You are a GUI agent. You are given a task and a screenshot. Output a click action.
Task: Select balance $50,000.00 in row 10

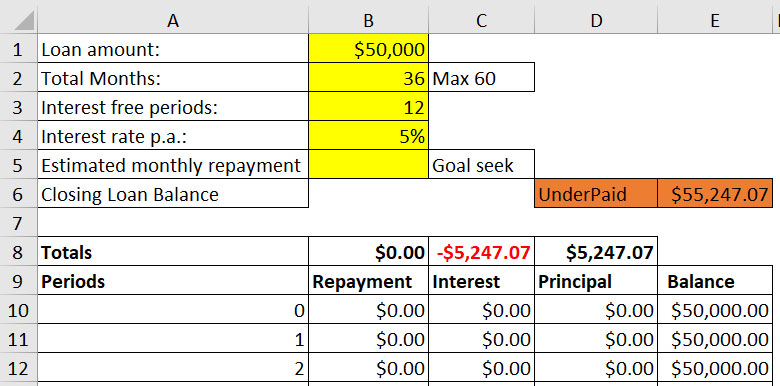click(715, 309)
